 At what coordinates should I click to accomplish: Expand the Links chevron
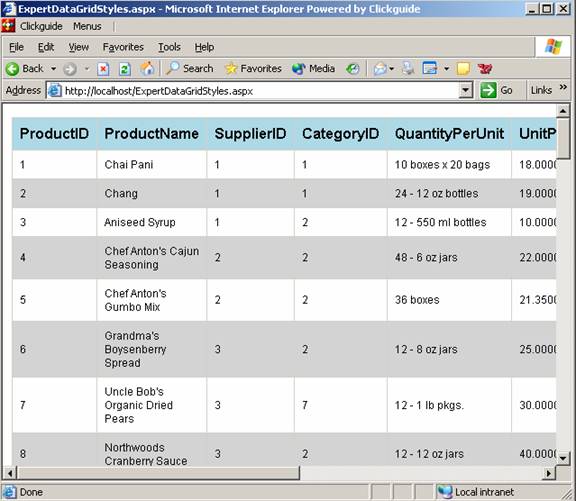click(x=563, y=87)
